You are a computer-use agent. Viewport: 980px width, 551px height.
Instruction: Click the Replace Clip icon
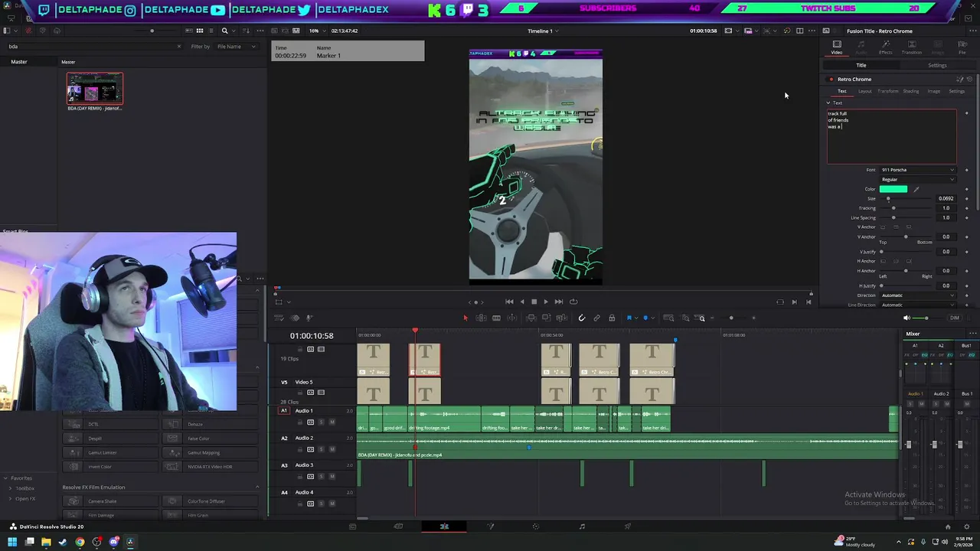(x=561, y=318)
